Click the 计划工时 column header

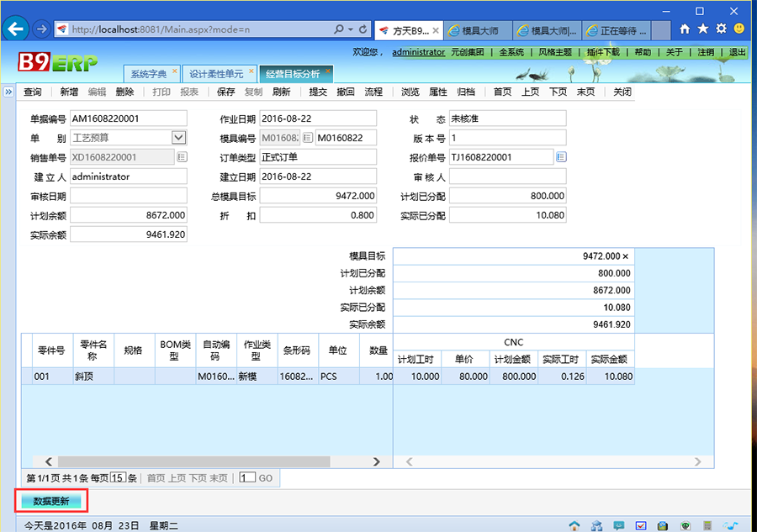point(416,360)
